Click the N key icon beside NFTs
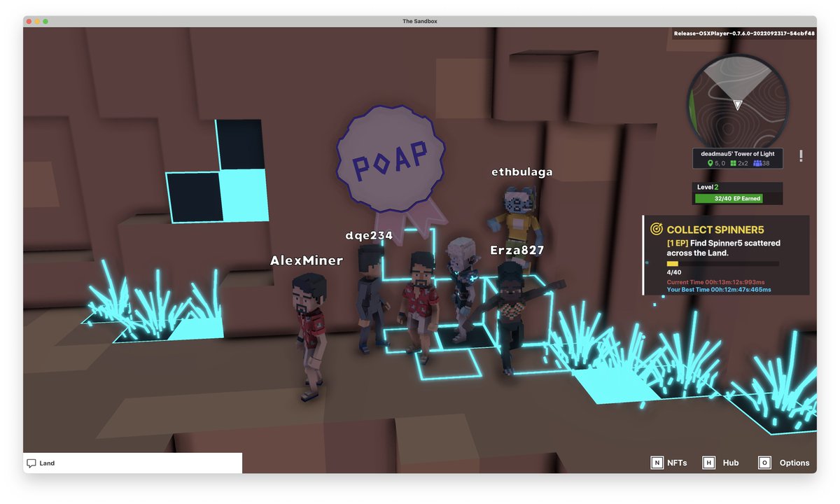The height and width of the screenshot is (504, 840). (x=657, y=463)
